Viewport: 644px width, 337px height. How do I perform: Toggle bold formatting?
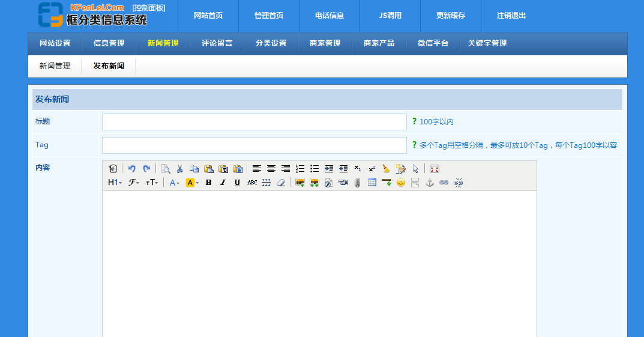tap(208, 183)
